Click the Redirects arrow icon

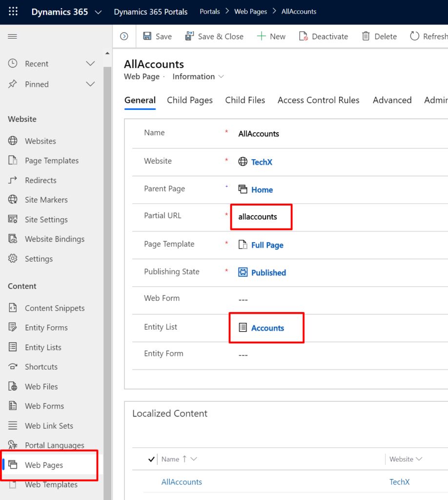pyautogui.click(x=13, y=180)
